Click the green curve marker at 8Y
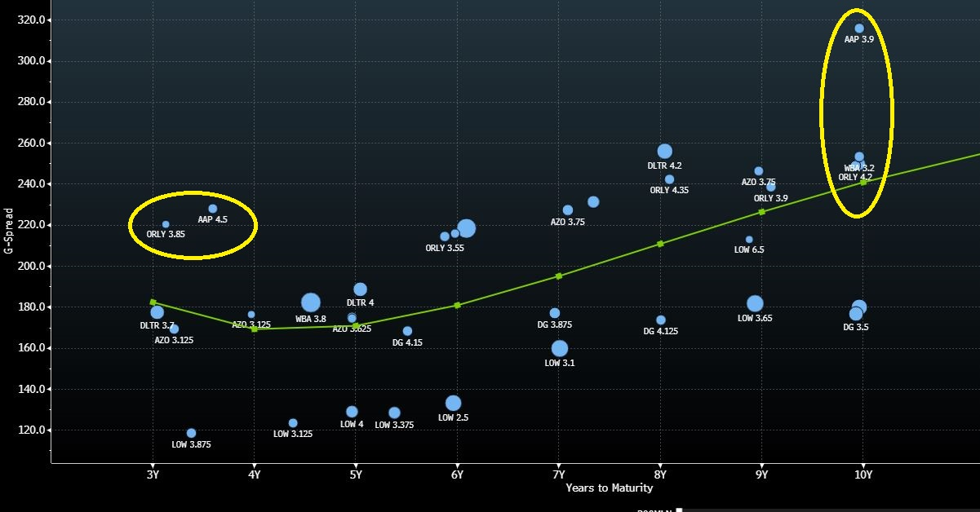 coord(660,243)
